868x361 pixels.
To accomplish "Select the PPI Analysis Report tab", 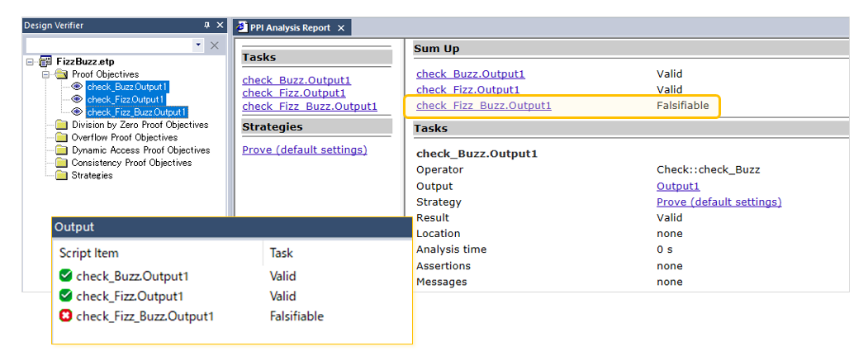I will [x=284, y=28].
